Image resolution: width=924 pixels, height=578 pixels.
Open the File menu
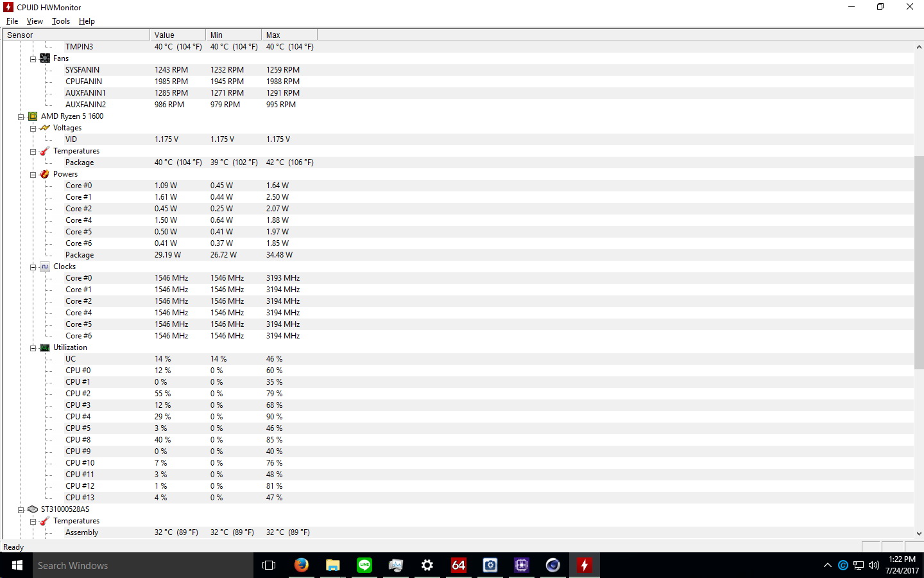(x=12, y=21)
